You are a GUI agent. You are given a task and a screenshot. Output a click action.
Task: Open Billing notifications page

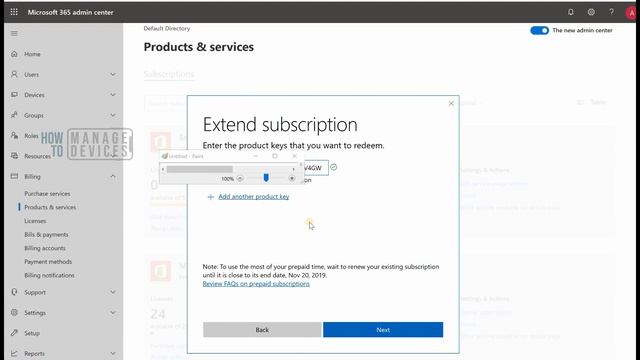point(49,276)
